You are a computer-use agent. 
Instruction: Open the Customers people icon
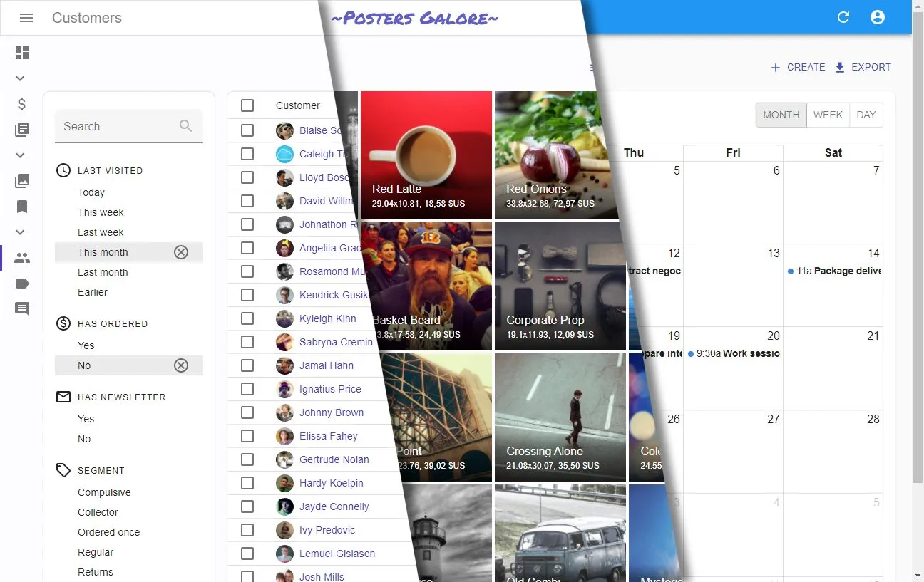(x=21, y=258)
